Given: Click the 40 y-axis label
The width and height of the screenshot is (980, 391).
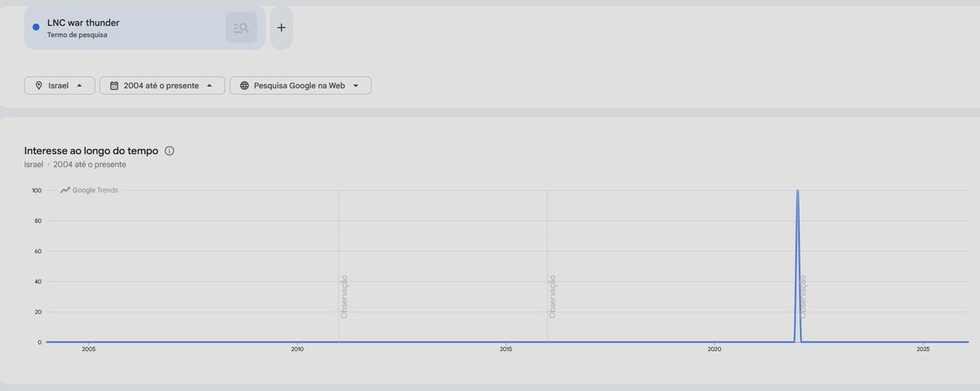Looking at the screenshot, I should 38,282.
